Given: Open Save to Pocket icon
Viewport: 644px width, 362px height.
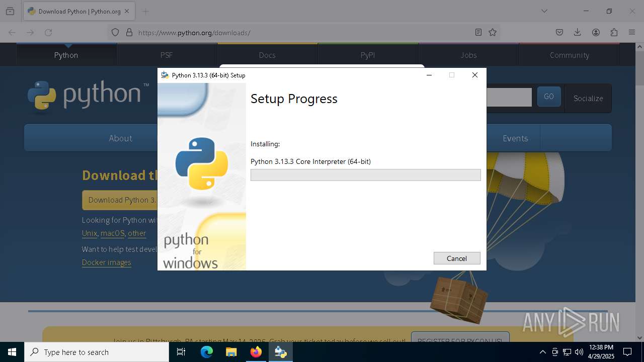Looking at the screenshot, I should pos(559,32).
